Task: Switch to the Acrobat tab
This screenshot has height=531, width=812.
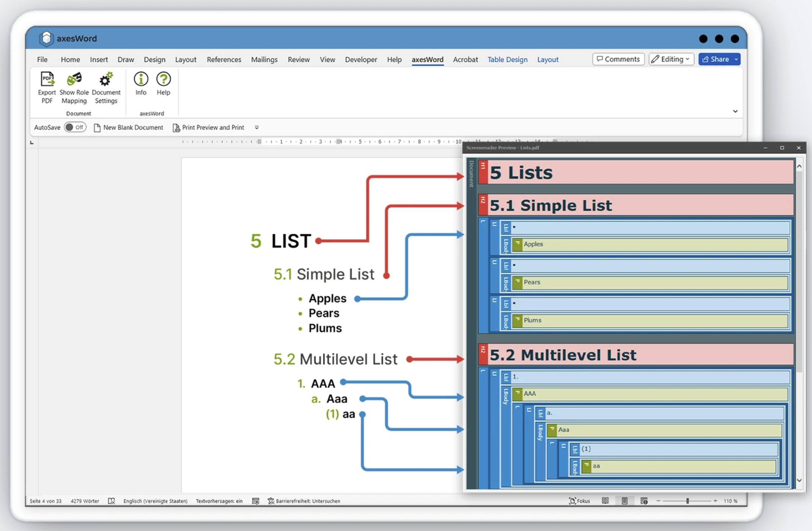Action: [465, 60]
